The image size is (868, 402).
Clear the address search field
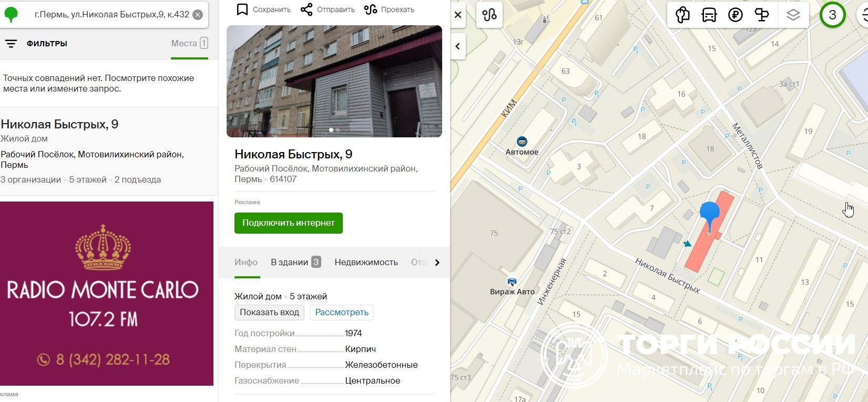pyautogui.click(x=198, y=15)
